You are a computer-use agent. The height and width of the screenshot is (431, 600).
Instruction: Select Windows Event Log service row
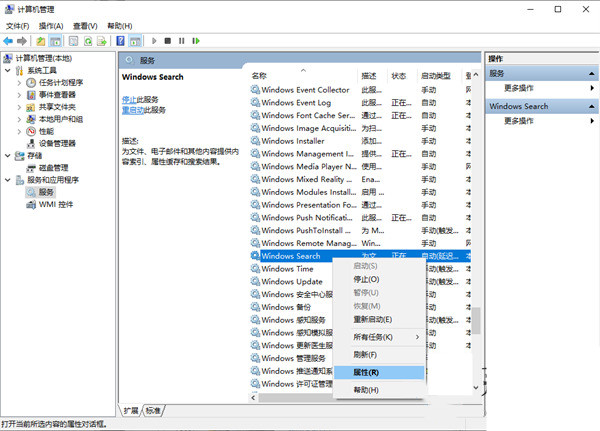[x=360, y=103]
